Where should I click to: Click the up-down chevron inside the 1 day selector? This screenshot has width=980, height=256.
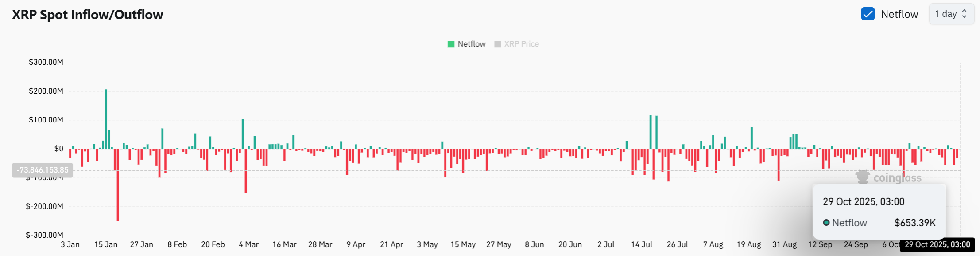965,14
